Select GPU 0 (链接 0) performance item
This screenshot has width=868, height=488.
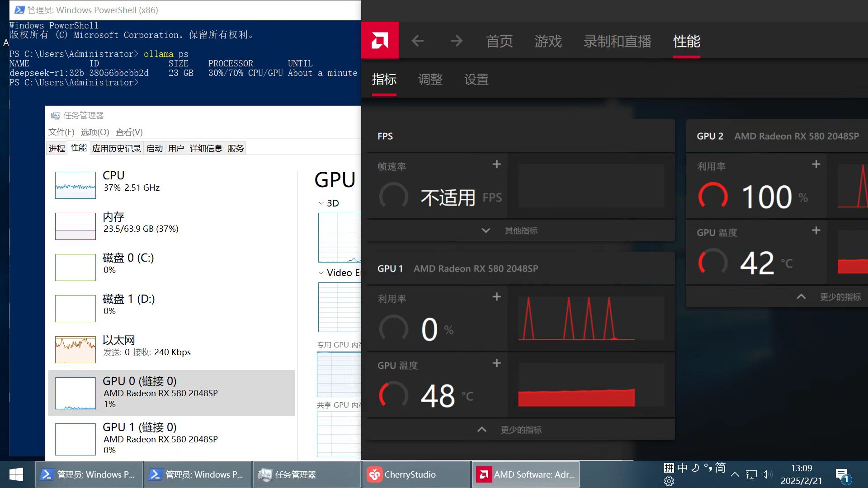pyautogui.click(x=172, y=393)
